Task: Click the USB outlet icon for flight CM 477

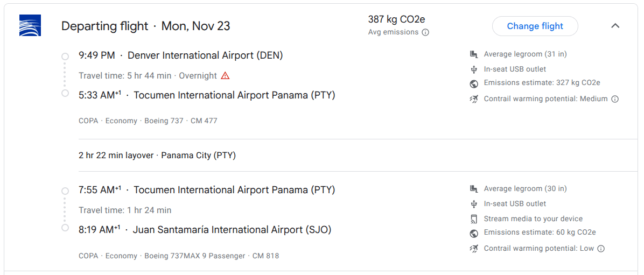Action: (x=474, y=69)
